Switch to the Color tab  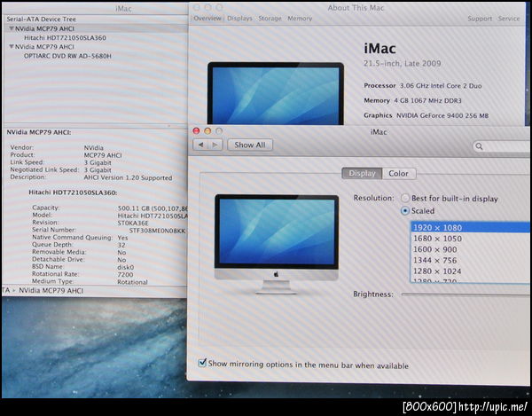click(399, 173)
